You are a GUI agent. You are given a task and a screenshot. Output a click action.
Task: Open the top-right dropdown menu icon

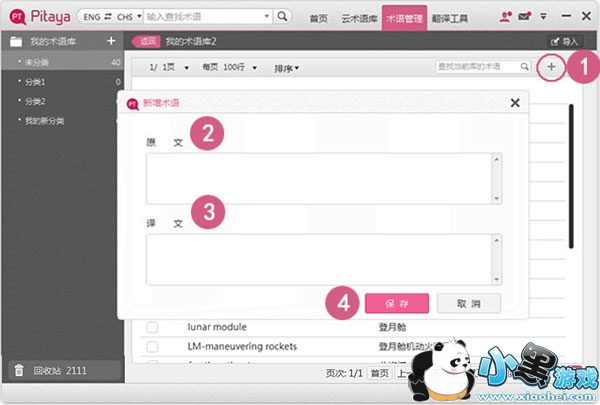543,16
